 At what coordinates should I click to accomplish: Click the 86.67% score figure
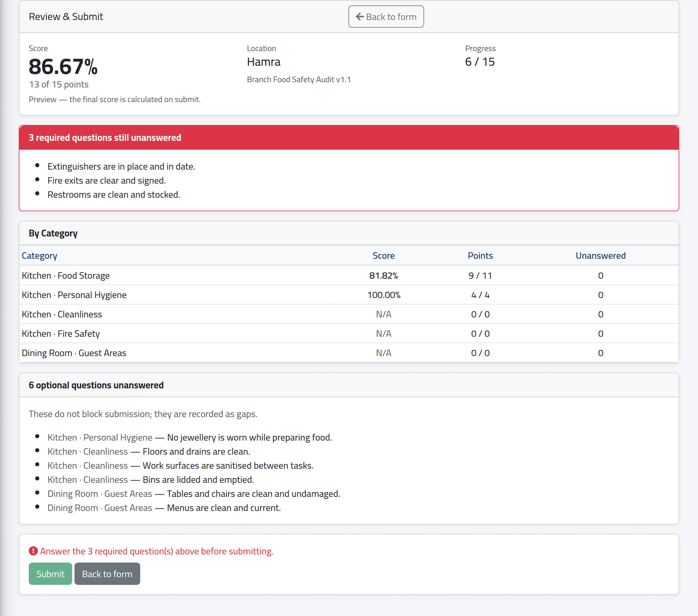[63, 67]
